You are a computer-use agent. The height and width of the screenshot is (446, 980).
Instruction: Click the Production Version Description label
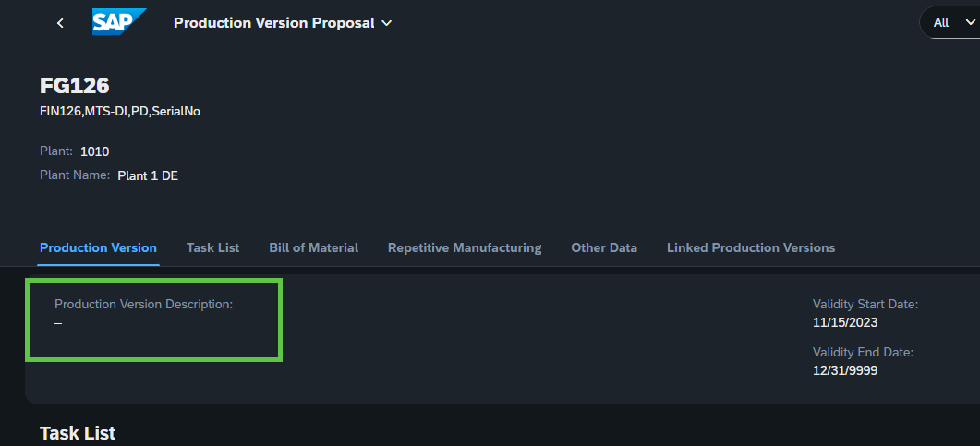coord(144,304)
